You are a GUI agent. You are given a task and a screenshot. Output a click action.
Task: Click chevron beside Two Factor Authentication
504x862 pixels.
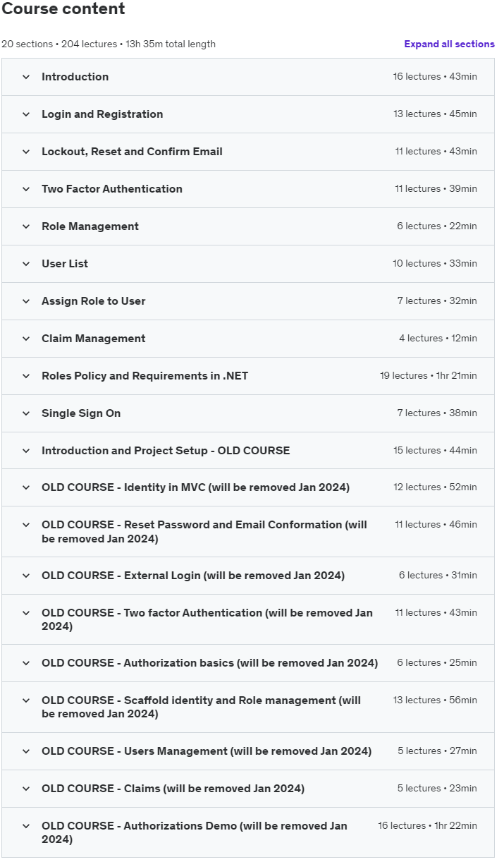click(26, 189)
